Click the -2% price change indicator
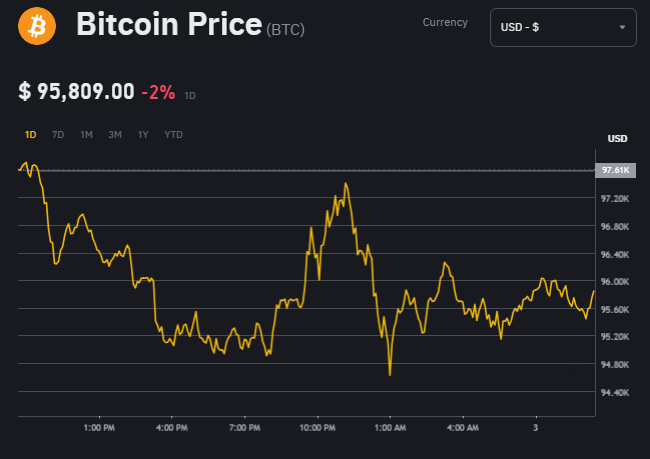Screen dimensions: 650x459 click(x=158, y=92)
